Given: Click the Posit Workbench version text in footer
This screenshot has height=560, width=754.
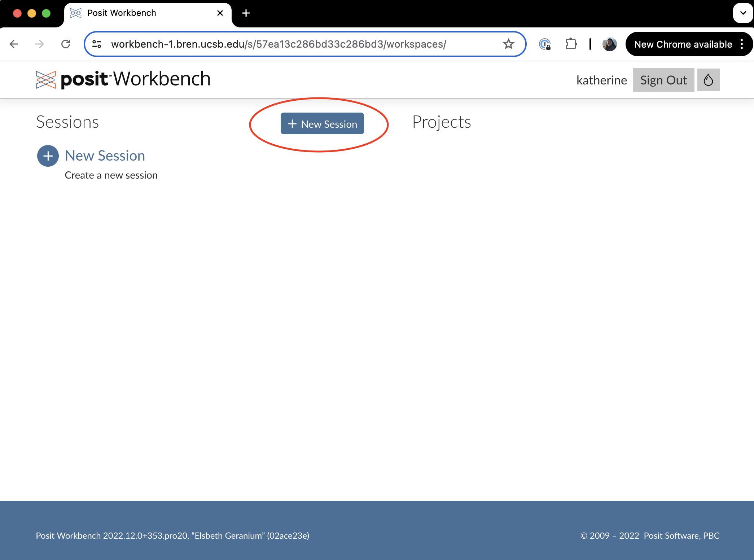Looking at the screenshot, I should tap(172, 536).
